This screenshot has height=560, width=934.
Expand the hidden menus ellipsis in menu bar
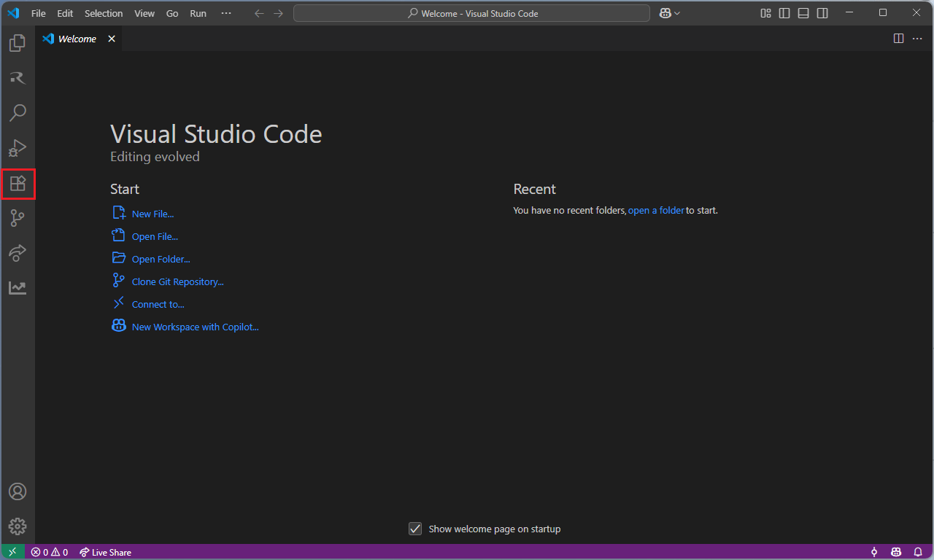226,13
